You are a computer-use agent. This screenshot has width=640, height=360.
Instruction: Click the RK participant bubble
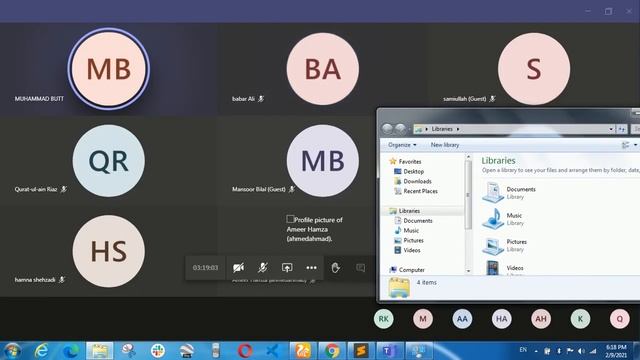(x=384, y=319)
